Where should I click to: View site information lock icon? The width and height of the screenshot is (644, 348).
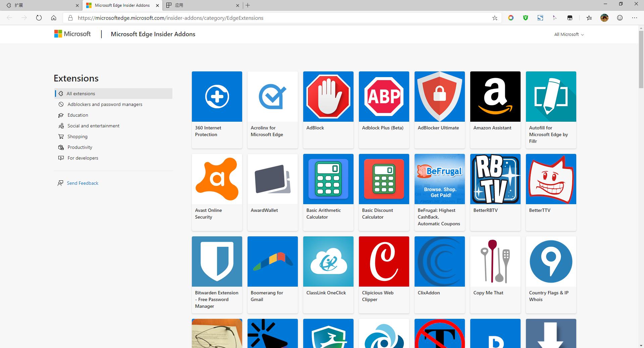click(70, 18)
